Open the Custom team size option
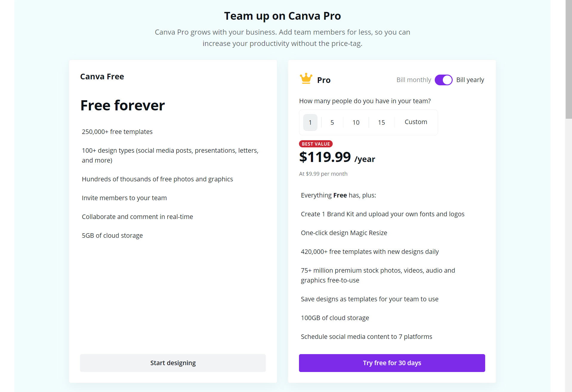This screenshot has height=392, width=572. (x=416, y=122)
